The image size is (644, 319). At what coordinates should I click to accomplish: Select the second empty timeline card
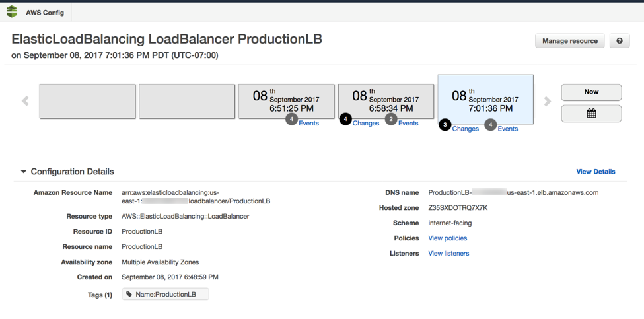coord(187,102)
